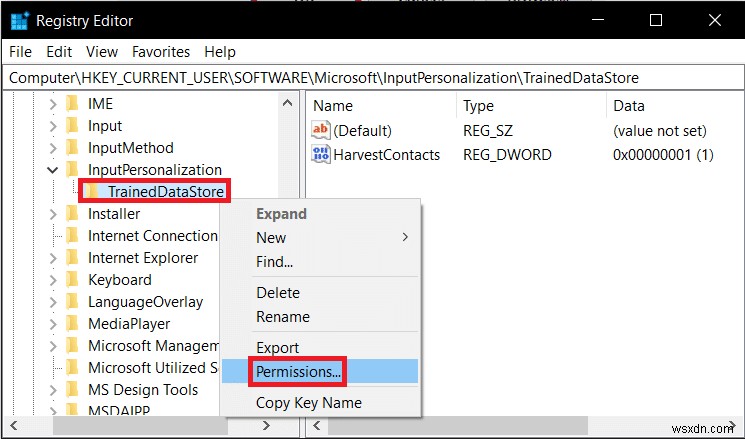
Task: Click the LanguageOverlay folder icon
Action: pos(72,302)
